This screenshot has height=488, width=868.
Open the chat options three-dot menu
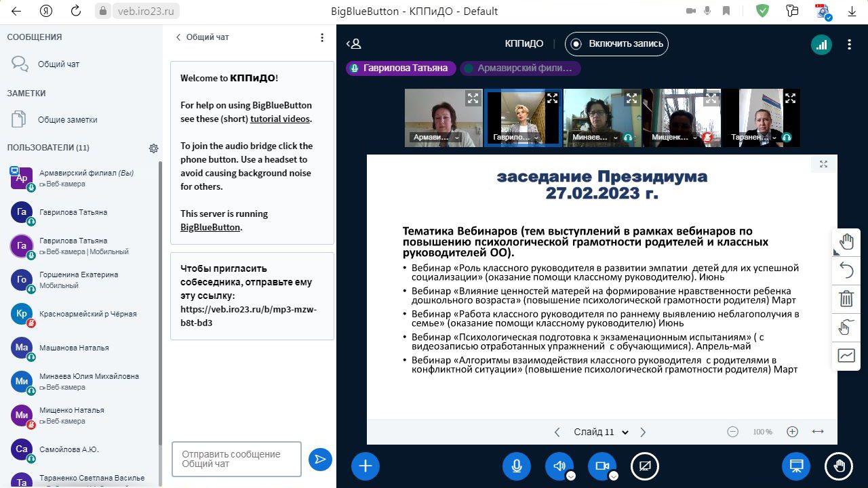point(322,37)
